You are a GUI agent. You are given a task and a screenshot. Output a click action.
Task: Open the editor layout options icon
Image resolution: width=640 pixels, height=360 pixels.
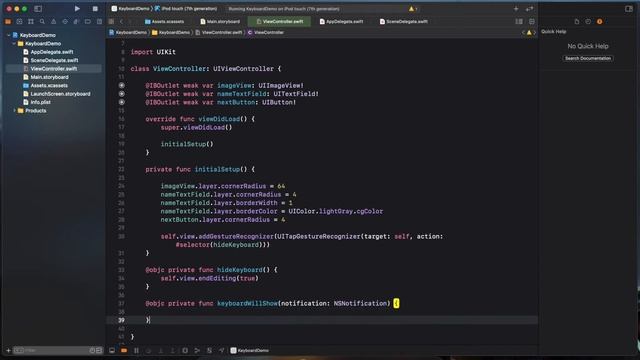point(519,21)
